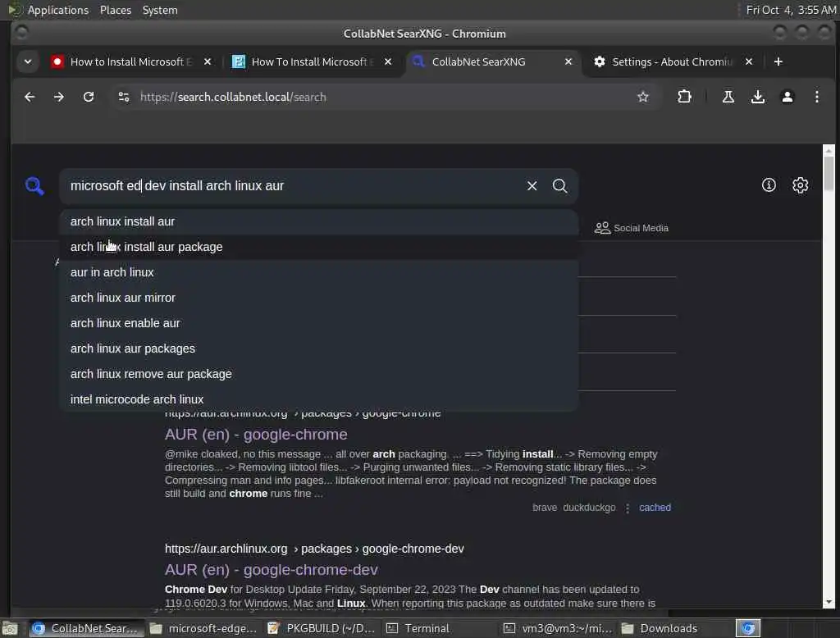
Task: Open SearXNG preferences gear icon
Action: pos(801,185)
